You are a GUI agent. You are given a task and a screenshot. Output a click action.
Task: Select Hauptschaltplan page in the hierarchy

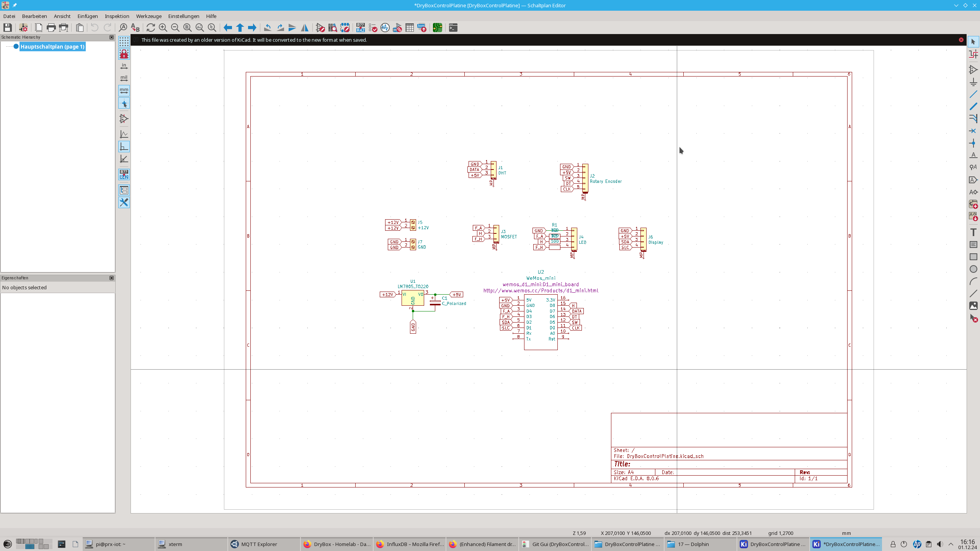[x=52, y=47]
